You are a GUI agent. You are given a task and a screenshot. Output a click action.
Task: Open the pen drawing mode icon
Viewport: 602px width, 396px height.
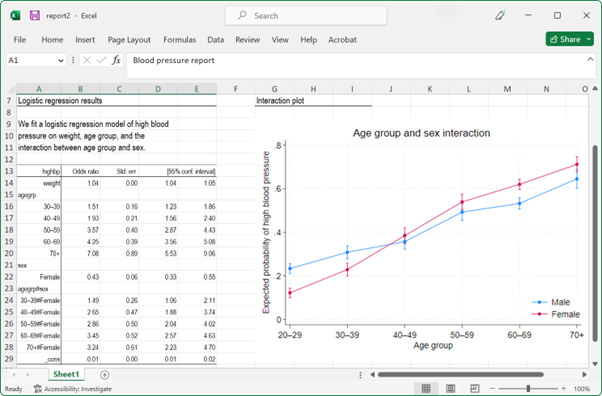pos(500,15)
